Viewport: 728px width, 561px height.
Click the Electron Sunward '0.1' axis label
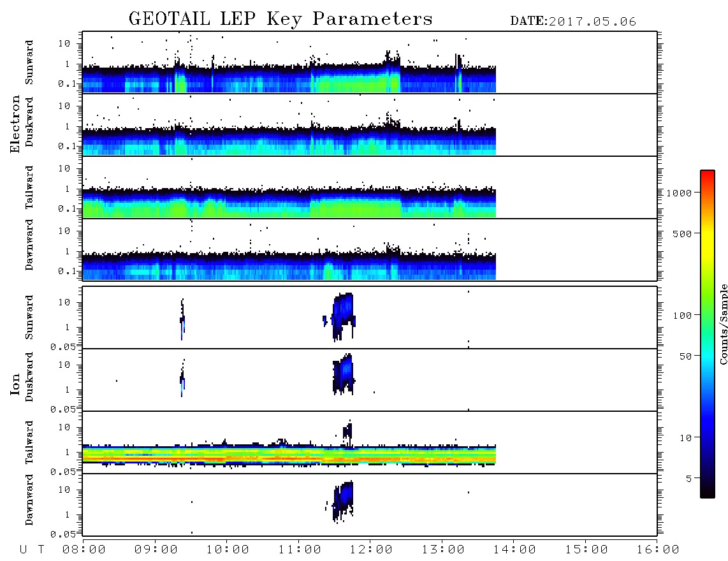tap(69, 84)
